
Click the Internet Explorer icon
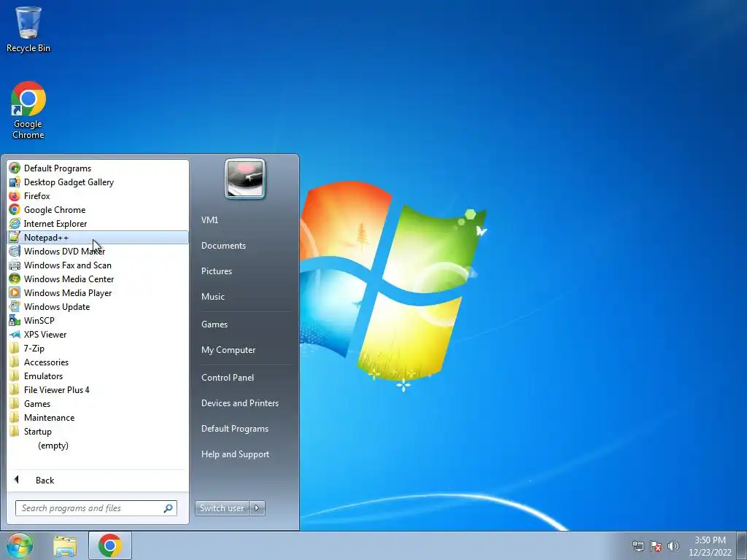[x=15, y=223]
